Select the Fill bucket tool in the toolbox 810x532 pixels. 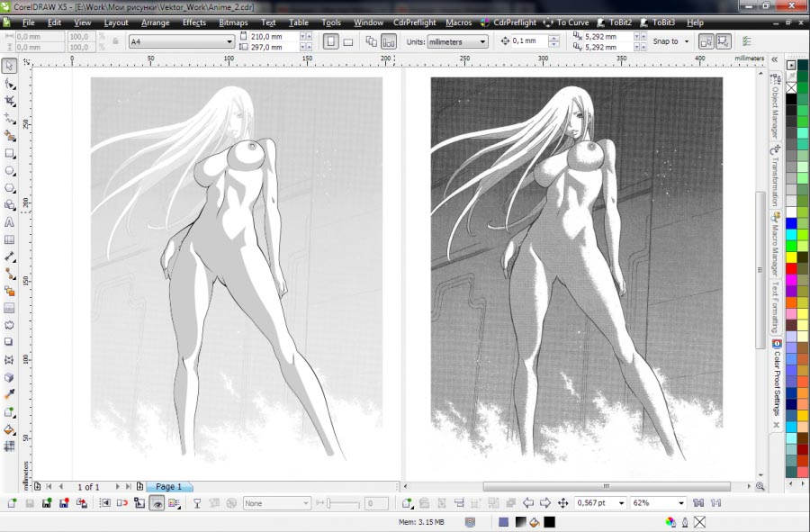[9, 429]
